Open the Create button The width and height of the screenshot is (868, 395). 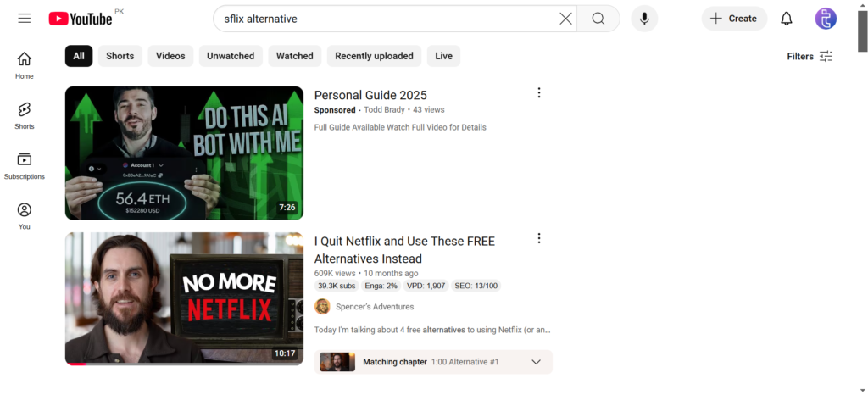coord(734,19)
